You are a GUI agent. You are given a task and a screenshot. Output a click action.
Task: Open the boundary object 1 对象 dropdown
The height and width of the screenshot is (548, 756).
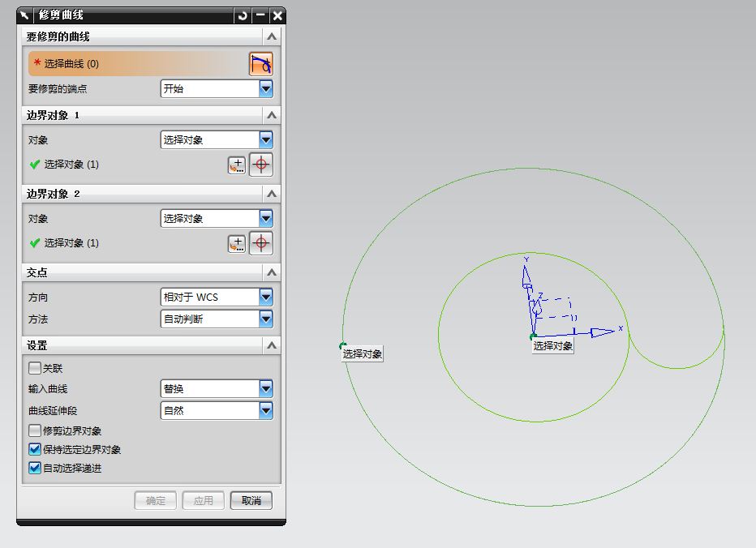[x=217, y=139]
